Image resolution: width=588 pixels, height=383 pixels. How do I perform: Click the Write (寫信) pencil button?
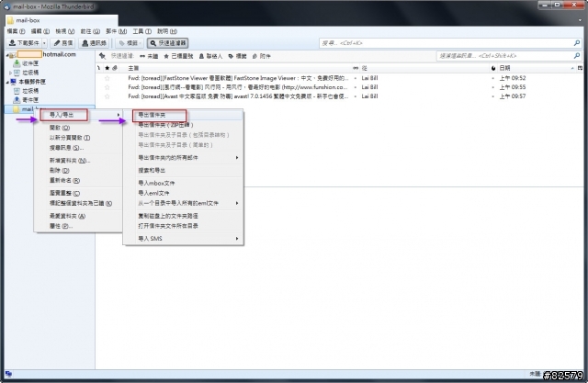pyautogui.click(x=63, y=43)
